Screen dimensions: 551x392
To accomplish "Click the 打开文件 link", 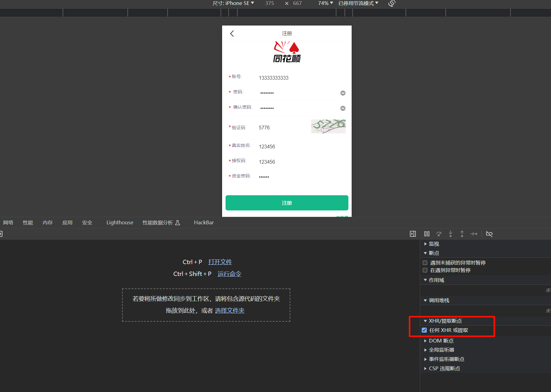I will pyautogui.click(x=220, y=262).
